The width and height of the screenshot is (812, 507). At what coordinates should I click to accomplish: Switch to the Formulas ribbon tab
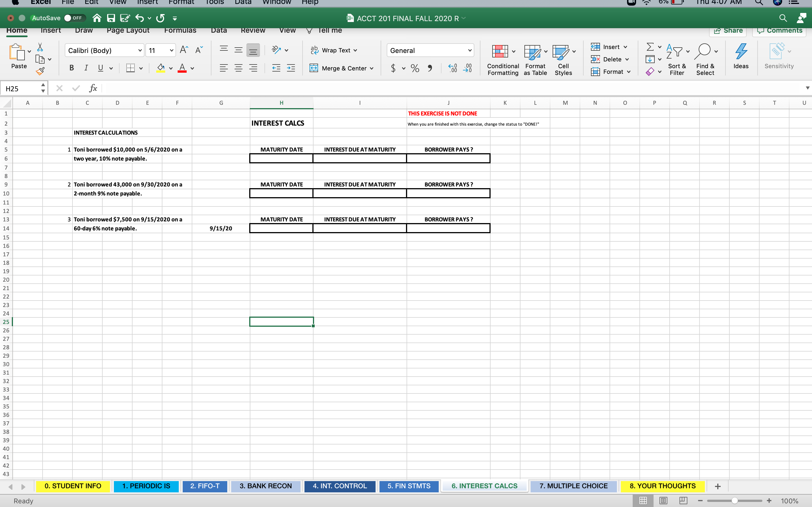click(x=180, y=30)
